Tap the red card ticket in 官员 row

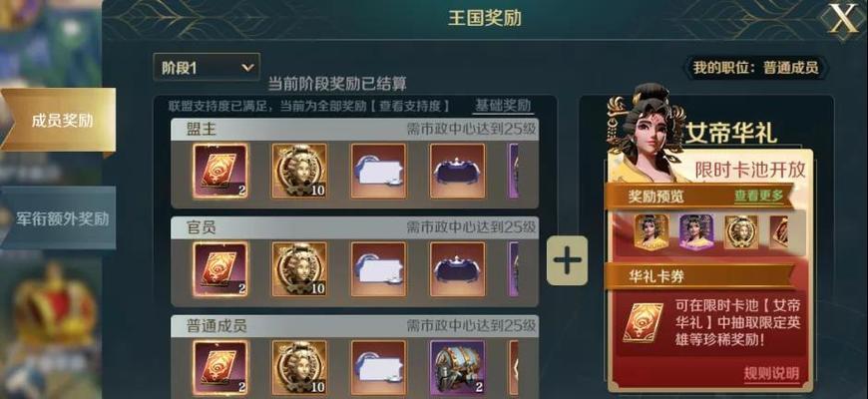coord(219,269)
